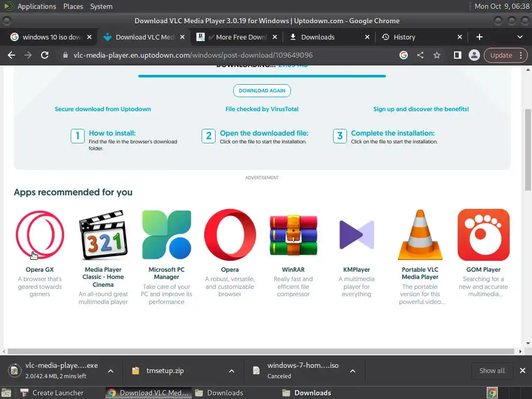Image resolution: width=532 pixels, height=399 pixels.
Task: Click scroll down arrow of page scrollbar
Action: click(528, 343)
